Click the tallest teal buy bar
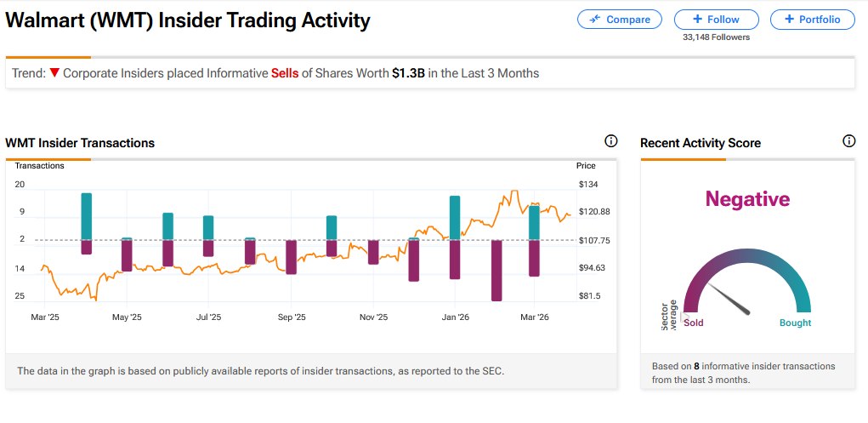This screenshot has height=423, width=868. [87, 216]
